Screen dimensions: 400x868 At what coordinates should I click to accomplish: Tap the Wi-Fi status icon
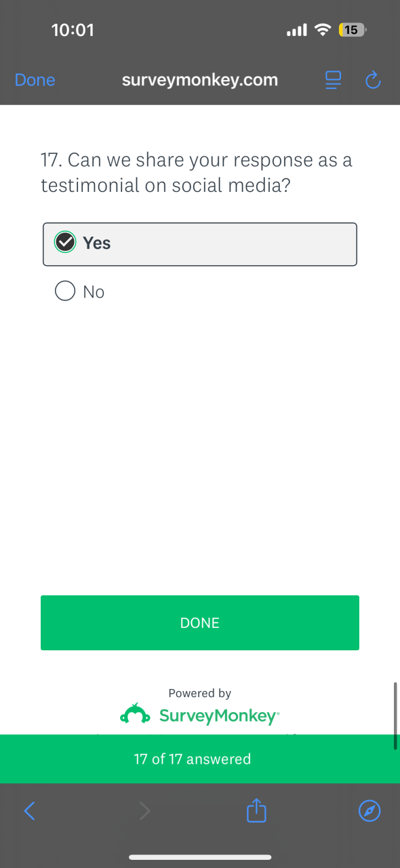coord(323,30)
